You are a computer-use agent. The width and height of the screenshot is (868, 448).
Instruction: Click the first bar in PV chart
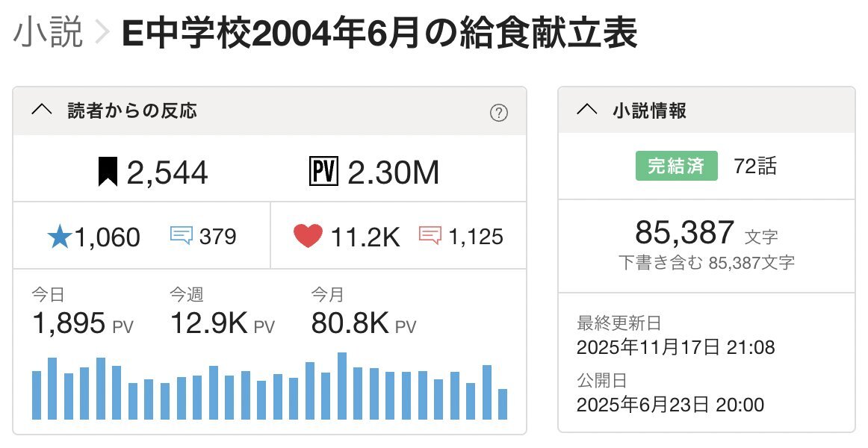[37, 395]
